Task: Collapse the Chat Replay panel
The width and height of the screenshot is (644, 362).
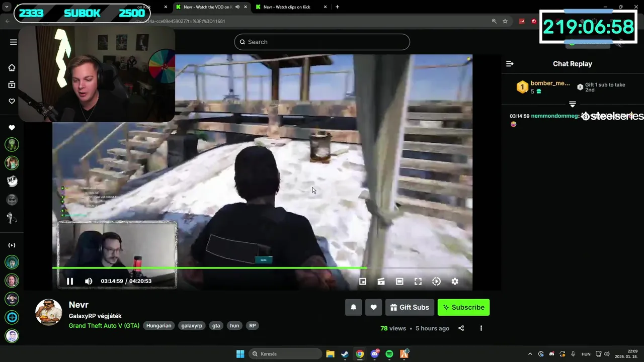Action: coord(510,64)
